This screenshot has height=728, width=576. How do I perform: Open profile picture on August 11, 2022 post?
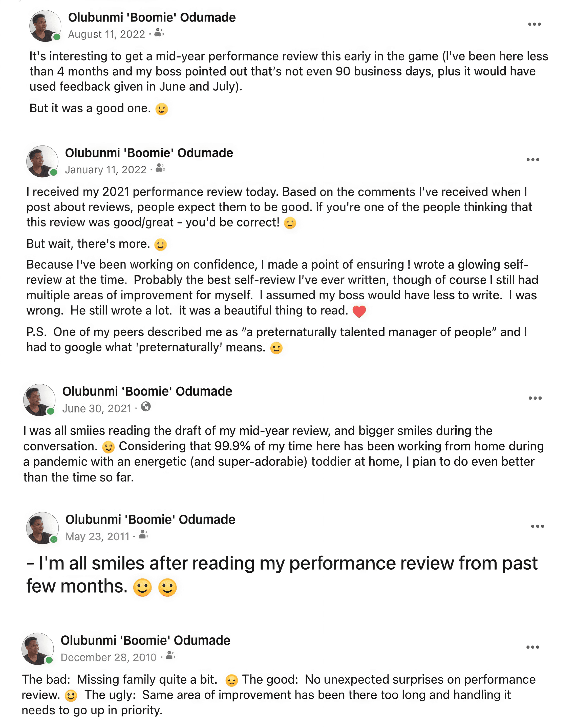pos(45,26)
